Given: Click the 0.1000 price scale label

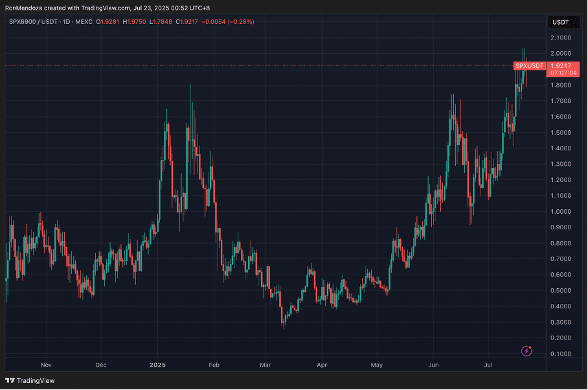Looking at the screenshot, I should [561, 354].
